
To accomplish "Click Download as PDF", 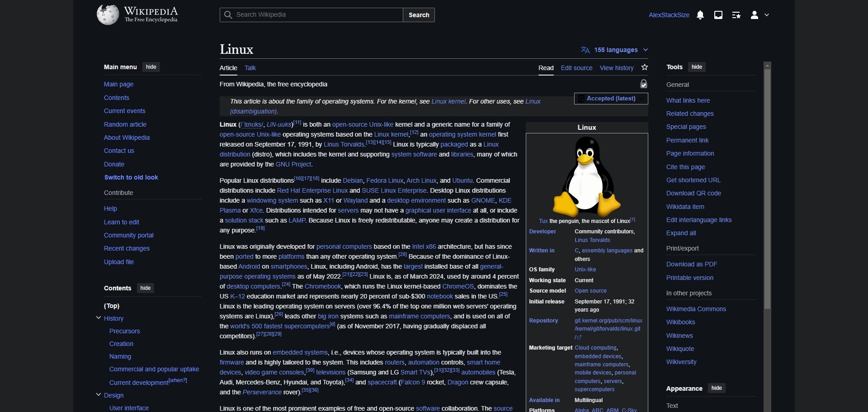I will (x=692, y=264).
